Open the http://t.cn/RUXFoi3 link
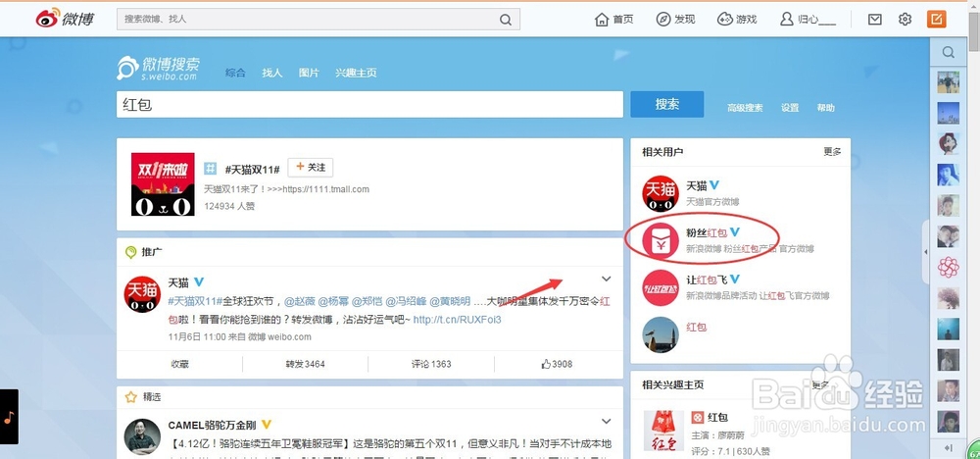Image resolution: width=980 pixels, height=459 pixels. tap(458, 320)
